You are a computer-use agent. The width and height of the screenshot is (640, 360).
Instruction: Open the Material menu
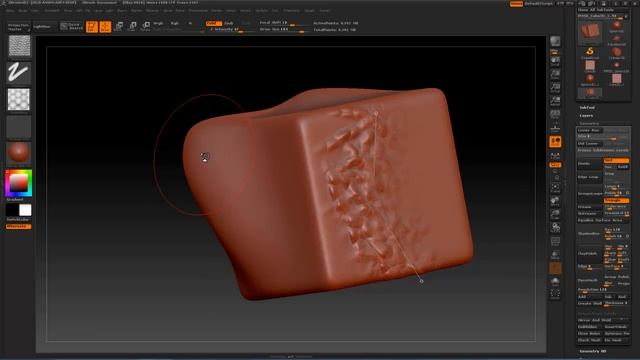coord(152,11)
